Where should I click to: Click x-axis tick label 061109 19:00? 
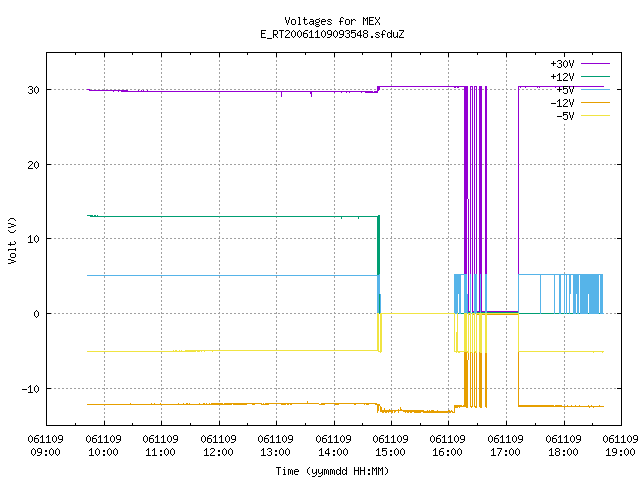pos(620,446)
